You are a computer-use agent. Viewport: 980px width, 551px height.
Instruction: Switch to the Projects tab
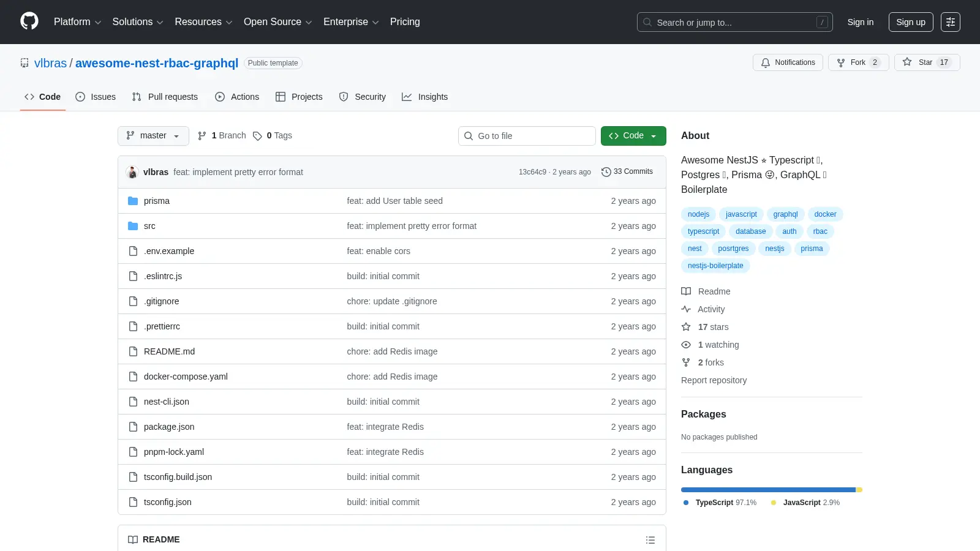coord(299,97)
